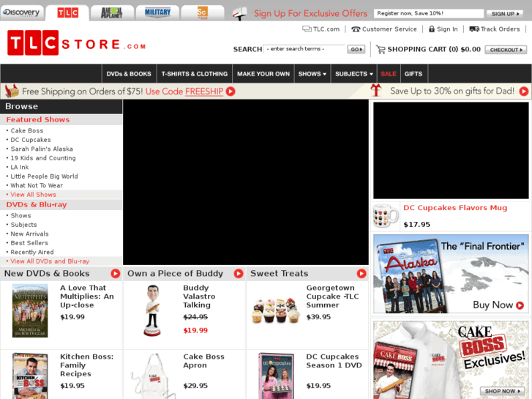This screenshot has height=399, width=532.
Task: Expand the SUBJECTS dropdown menu
Action: click(x=354, y=74)
